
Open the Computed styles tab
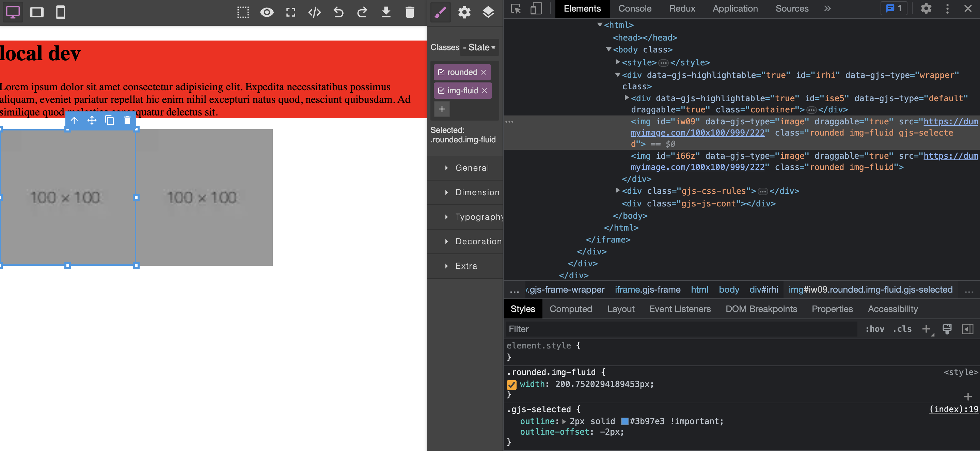570,309
